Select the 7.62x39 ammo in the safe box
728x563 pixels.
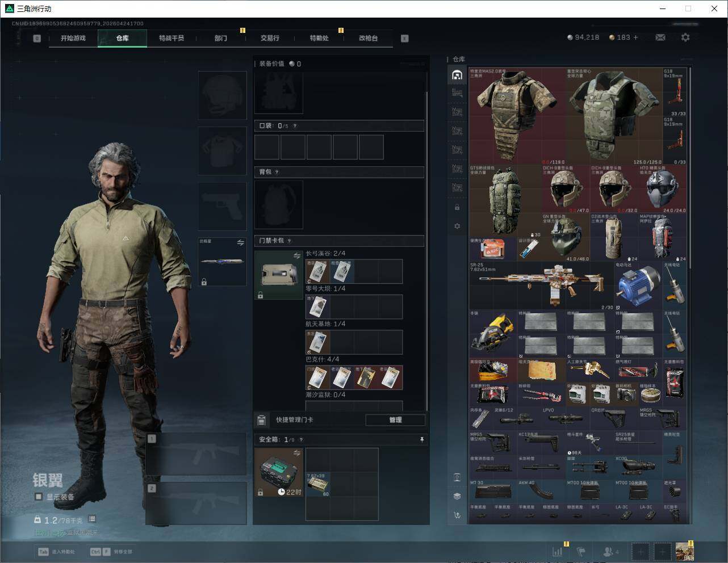point(318,484)
